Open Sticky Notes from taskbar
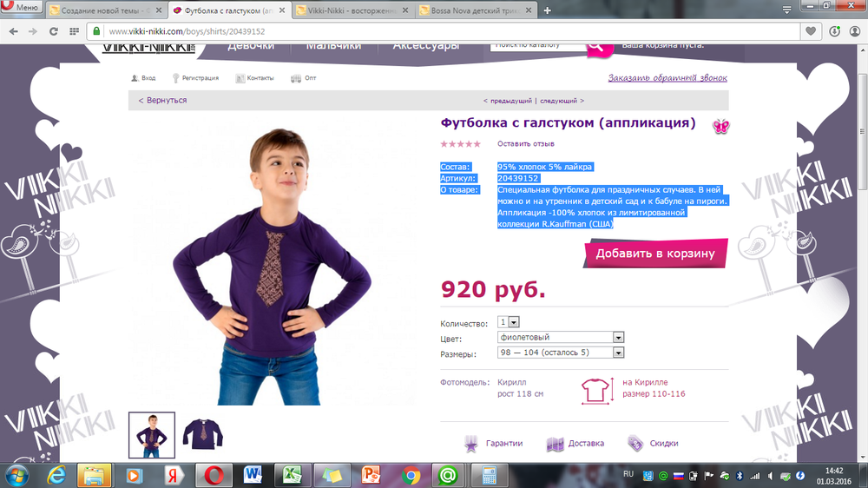 click(332, 476)
